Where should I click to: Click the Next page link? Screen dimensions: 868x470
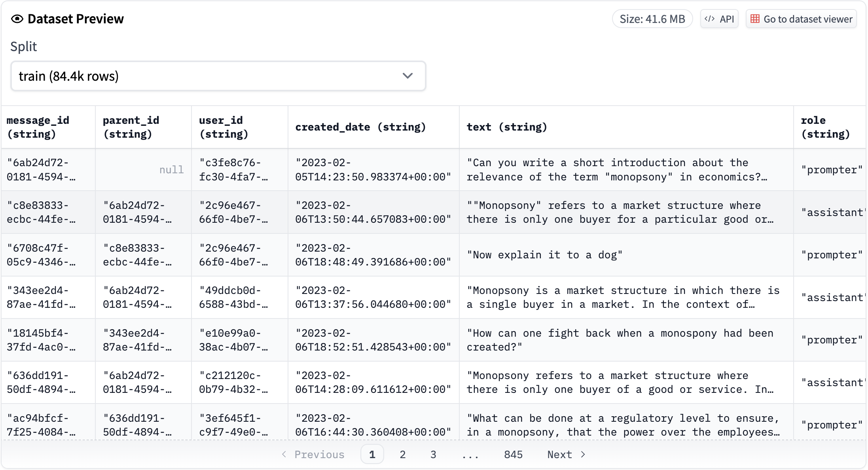pyautogui.click(x=559, y=454)
